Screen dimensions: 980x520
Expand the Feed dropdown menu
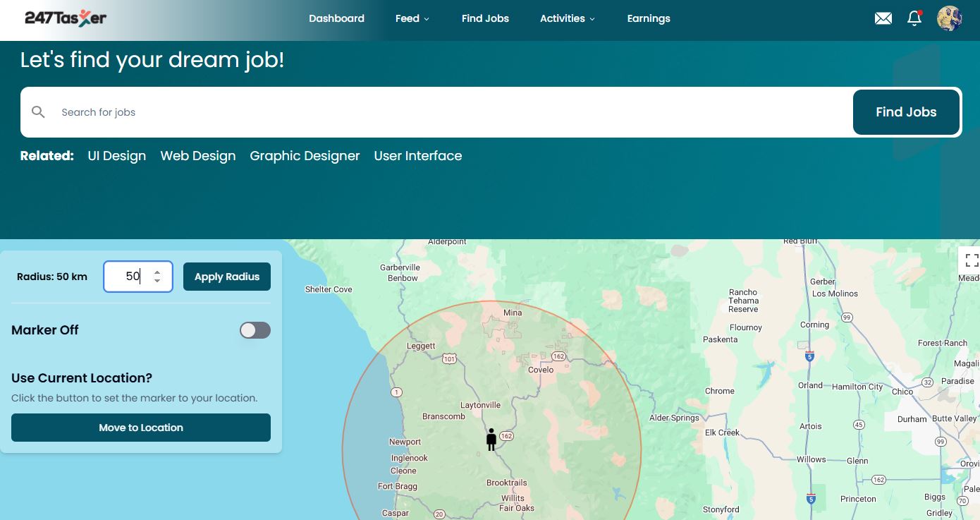click(412, 18)
